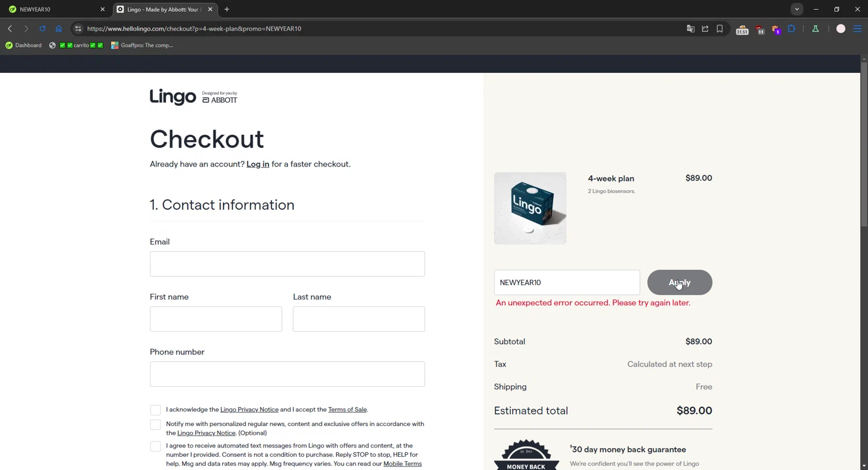Open Lingo Privacy Notice link in acknowledgement
Image resolution: width=868 pixels, height=470 pixels.
pyautogui.click(x=249, y=409)
